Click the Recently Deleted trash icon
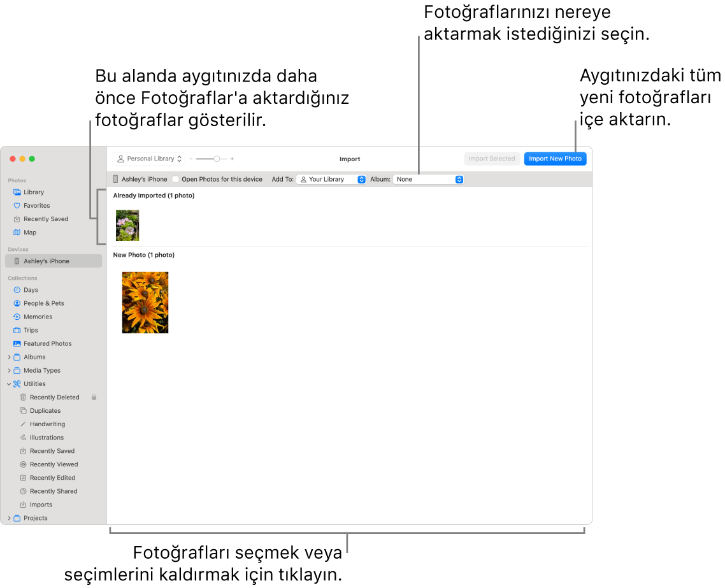 [23, 398]
